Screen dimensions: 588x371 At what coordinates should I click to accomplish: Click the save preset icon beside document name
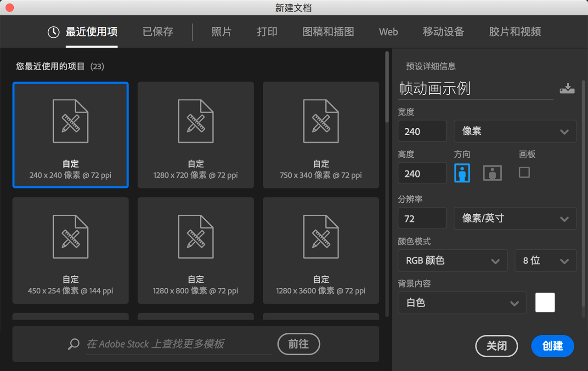(x=567, y=89)
